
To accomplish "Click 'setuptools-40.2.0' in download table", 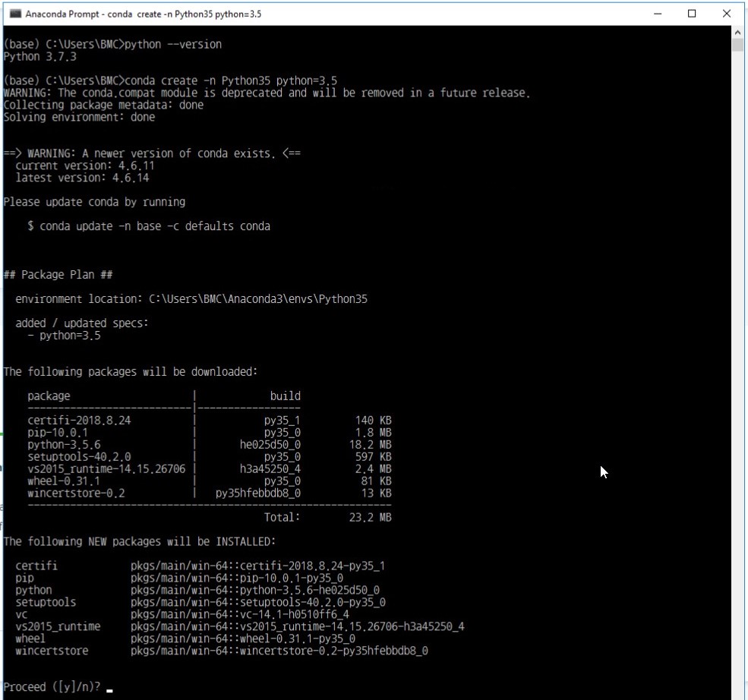I will coord(79,456).
